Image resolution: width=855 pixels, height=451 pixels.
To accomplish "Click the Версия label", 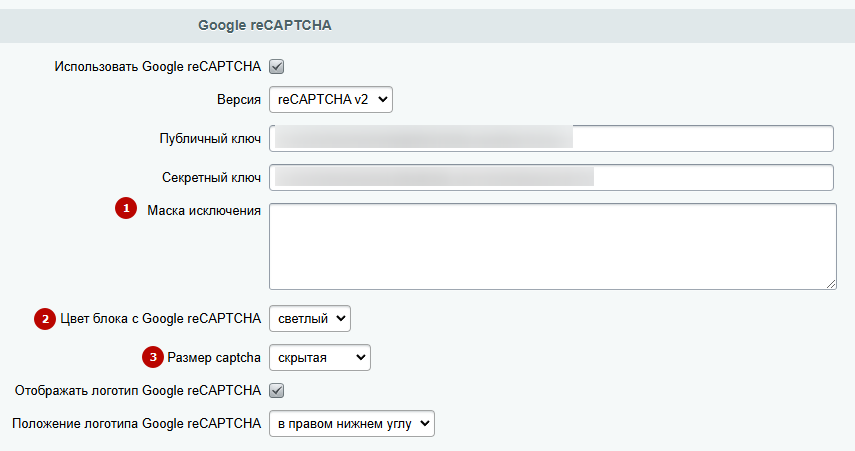I will point(239,100).
